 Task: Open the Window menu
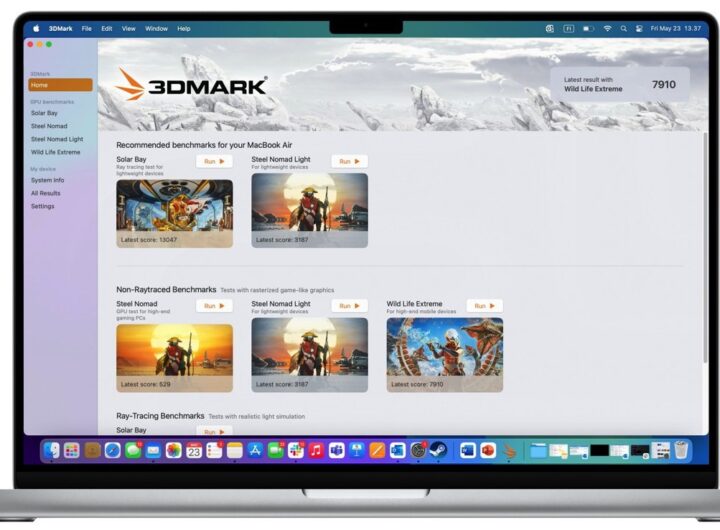156,28
